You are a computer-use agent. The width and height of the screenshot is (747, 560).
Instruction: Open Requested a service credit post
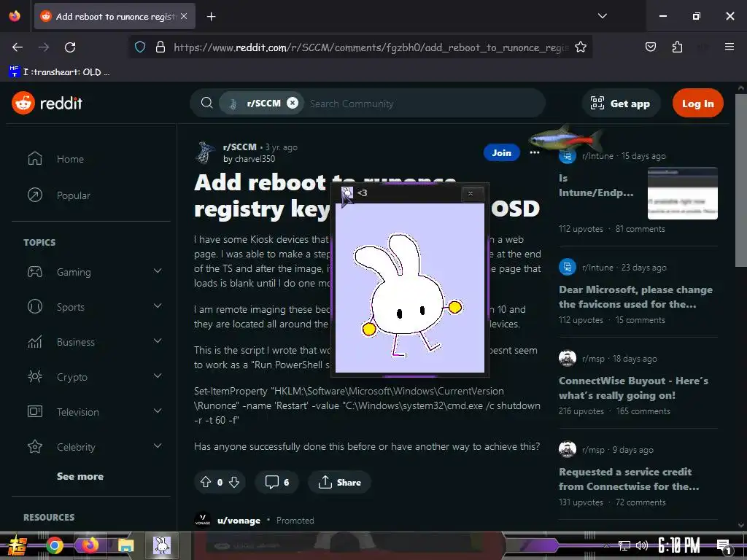point(629,479)
